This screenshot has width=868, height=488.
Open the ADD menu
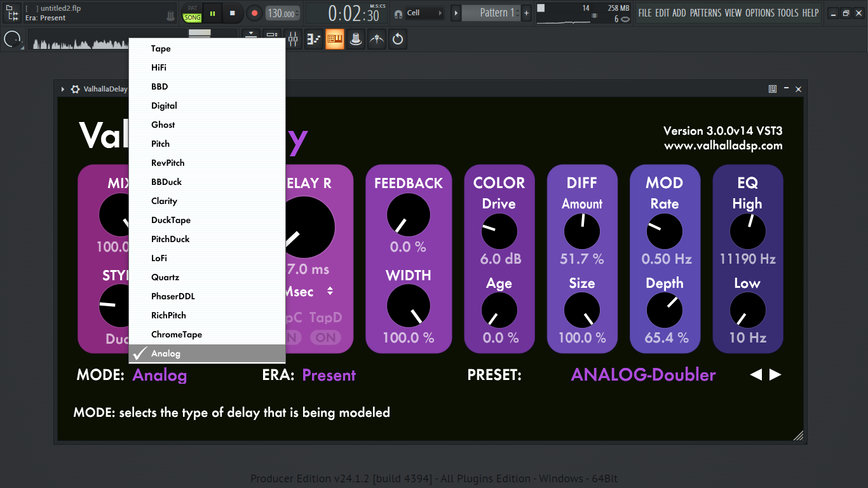point(679,13)
